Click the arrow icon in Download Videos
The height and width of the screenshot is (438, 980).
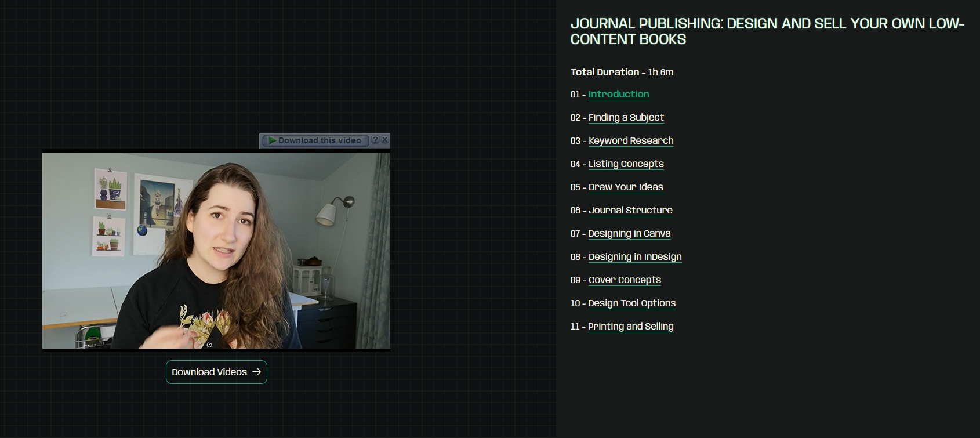point(257,372)
